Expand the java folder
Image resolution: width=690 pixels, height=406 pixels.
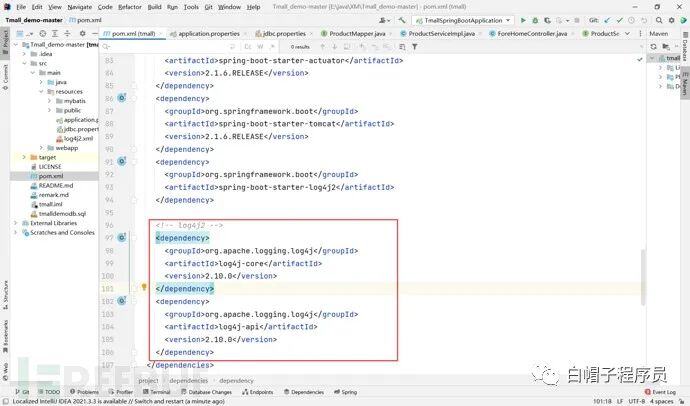(x=41, y=82)
